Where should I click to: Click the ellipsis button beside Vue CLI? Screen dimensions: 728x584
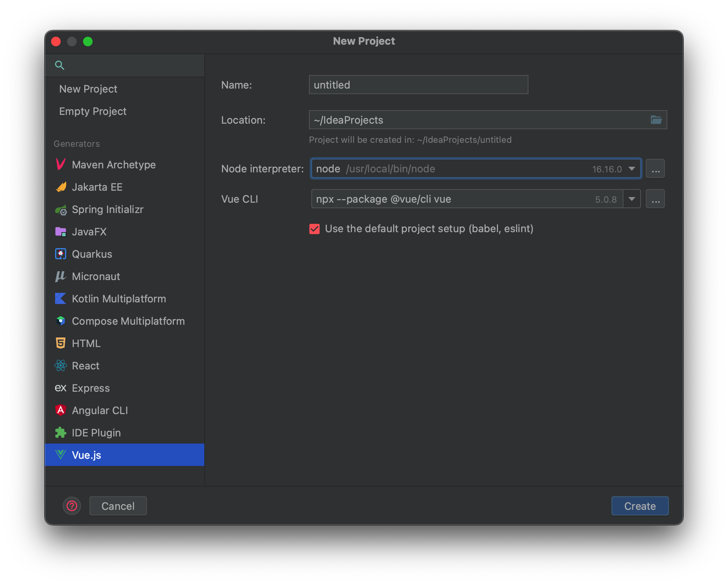point(655,199)
